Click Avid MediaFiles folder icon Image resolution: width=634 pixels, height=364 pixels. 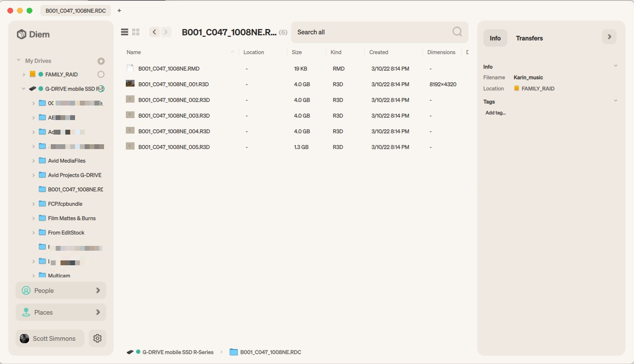click(x=42, y=161)
